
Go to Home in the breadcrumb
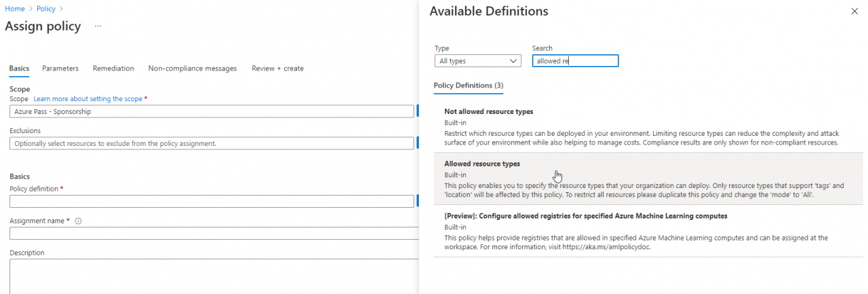click(x=14, y=8)
